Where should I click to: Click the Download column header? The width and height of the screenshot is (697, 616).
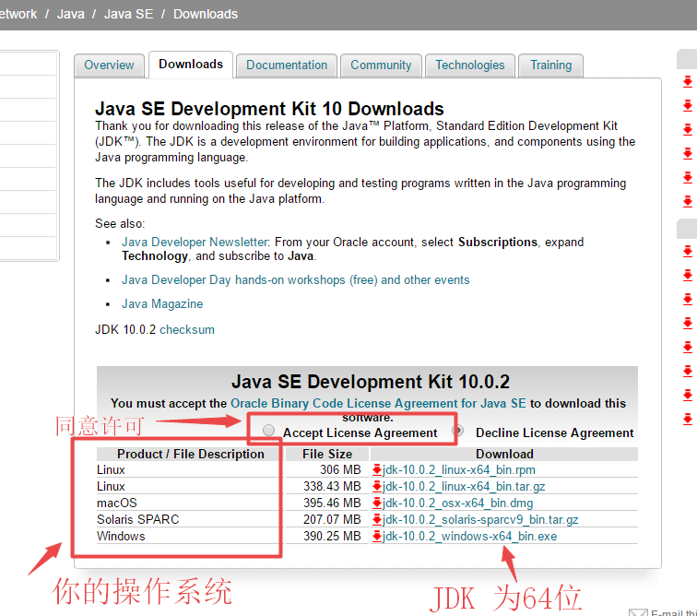pos(504,454)
